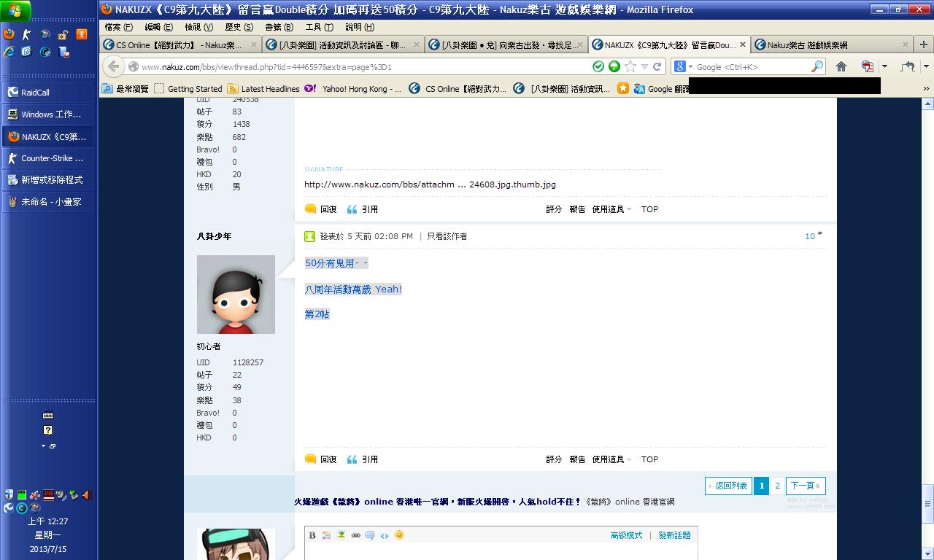Click the insert link icon in editor
Screen dimensions: 934x560
[355, 535]
